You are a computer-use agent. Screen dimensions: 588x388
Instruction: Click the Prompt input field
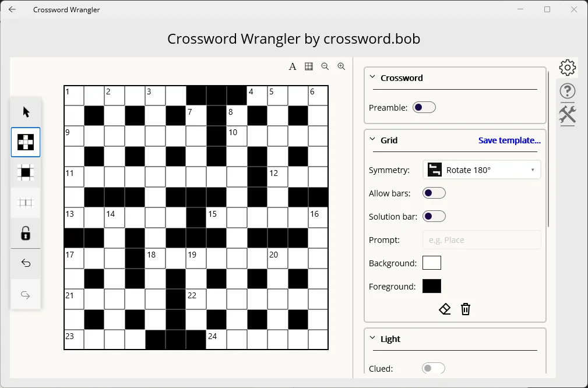pos(481,240)
